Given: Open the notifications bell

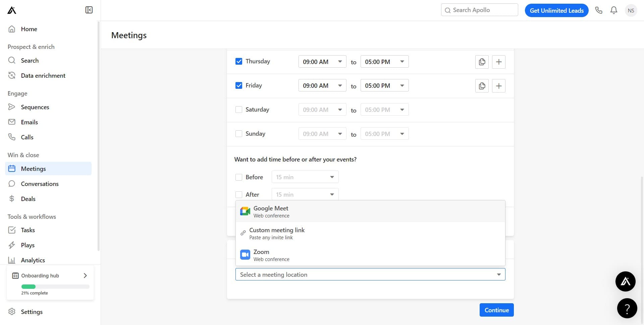Looking at the screenshot, I should click(613, 10).
